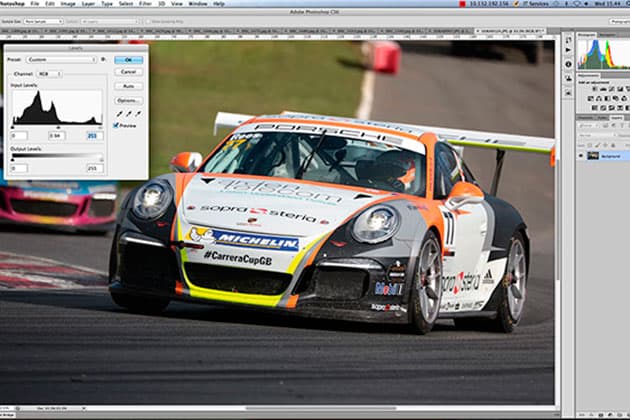
Task: Open the Filter menu
Action: tap(145, 4)
